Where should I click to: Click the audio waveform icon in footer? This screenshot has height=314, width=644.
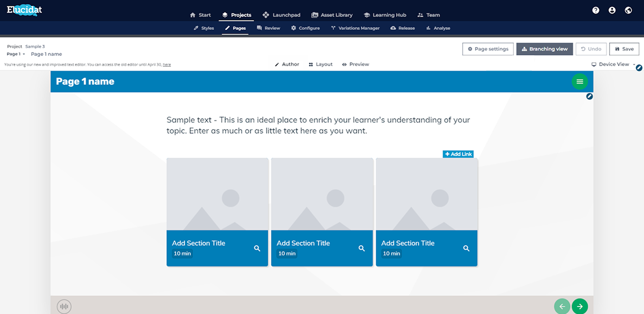(63, 306)
